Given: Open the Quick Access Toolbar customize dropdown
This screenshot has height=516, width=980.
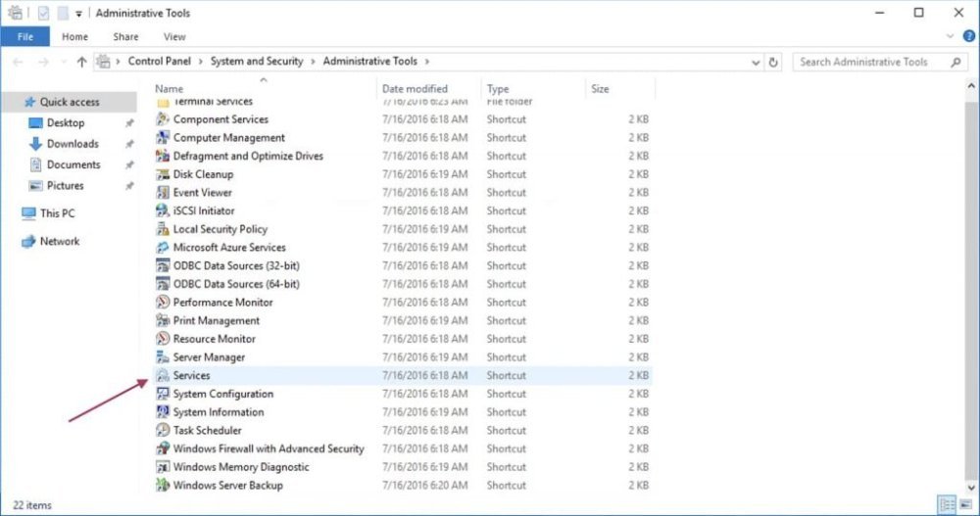Looking at the screenshot, I should pyautogui.click(x=78, y=14).
